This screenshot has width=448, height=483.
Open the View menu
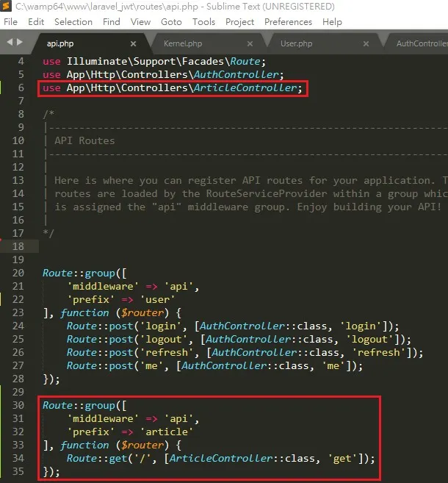(x=140, y=22)
